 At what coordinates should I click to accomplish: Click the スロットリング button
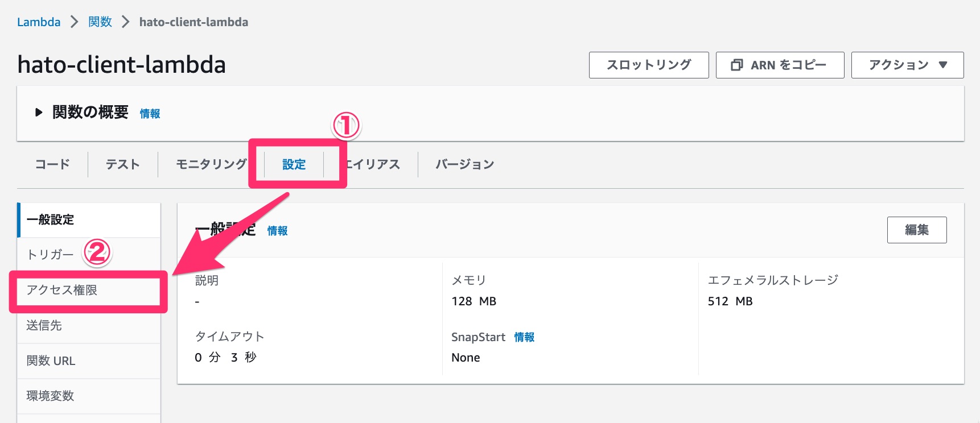click(x=648, y=65)
